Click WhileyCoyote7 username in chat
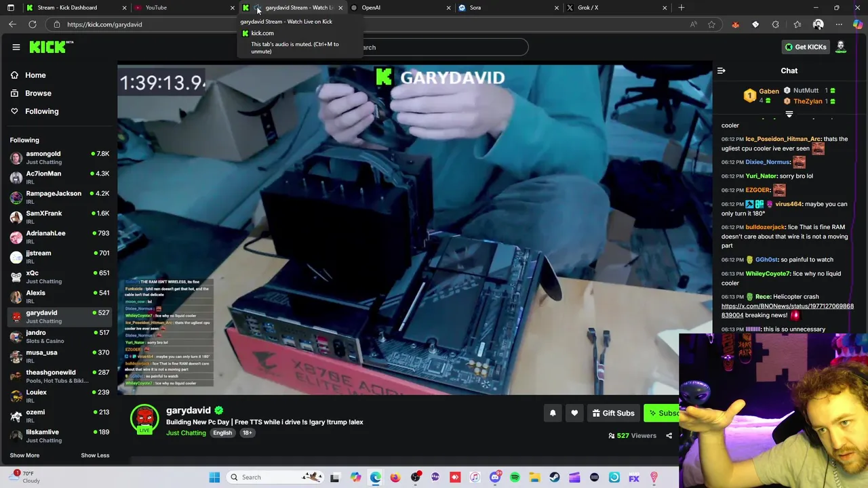The image size is (868, 488). click(x=768, y=274)
